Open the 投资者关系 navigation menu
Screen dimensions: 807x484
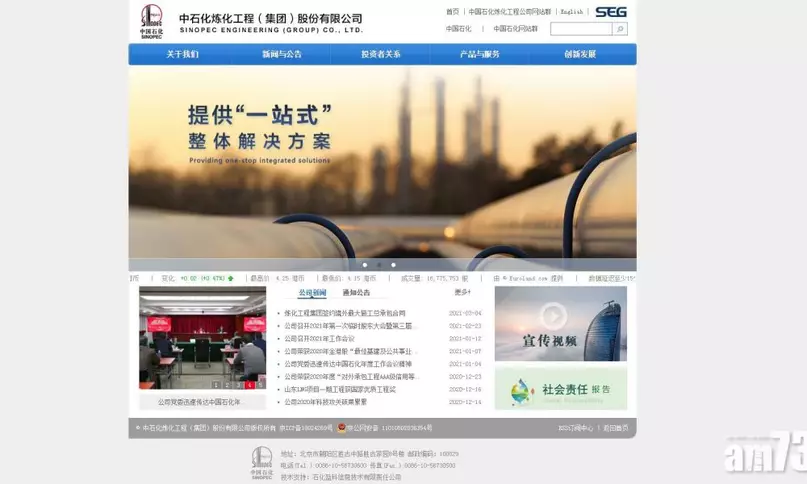tap(380, 54)
